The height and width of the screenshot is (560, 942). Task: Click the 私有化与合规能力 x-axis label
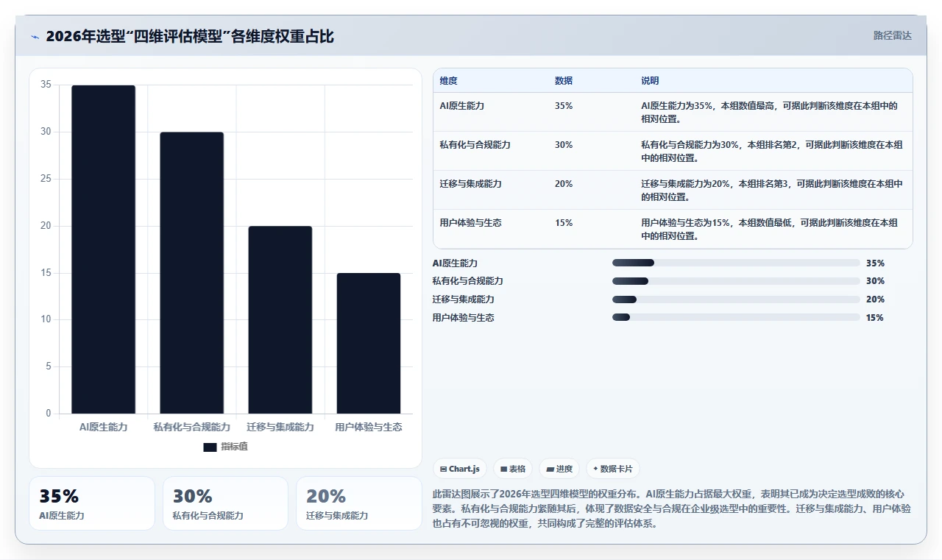(191, 427)
